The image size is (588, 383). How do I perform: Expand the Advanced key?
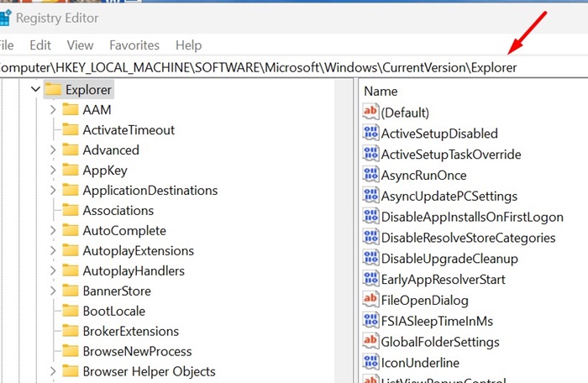click(53, 150)
